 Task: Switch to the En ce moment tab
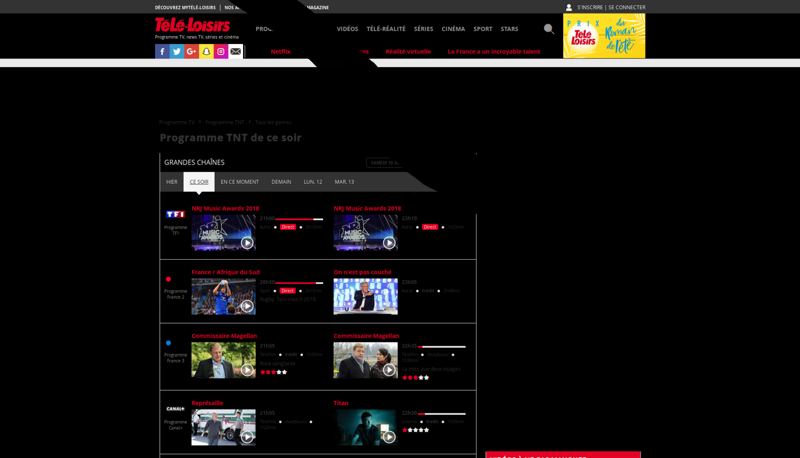[240, 182]
